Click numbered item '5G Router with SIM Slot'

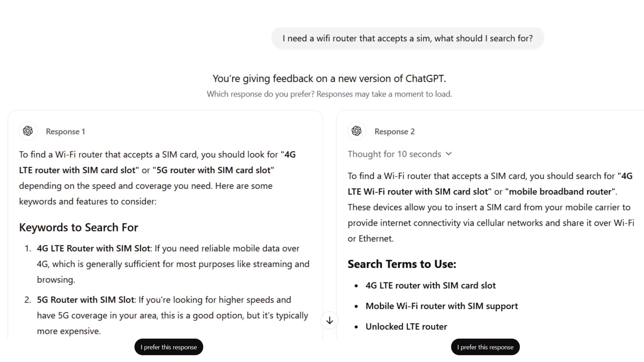click(85, 299)
